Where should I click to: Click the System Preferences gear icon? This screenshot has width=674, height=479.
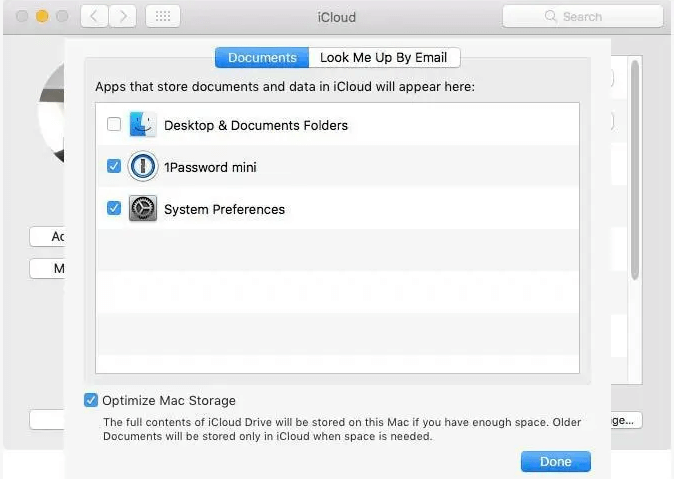[x=143, y=209]
